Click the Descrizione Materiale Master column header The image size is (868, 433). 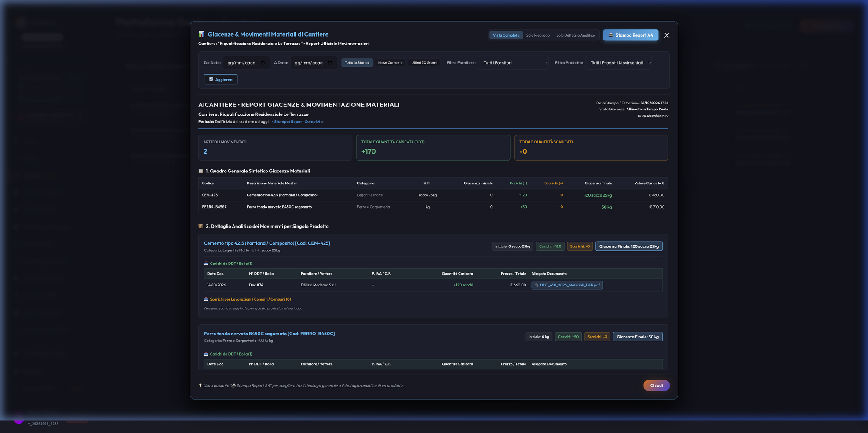272,183
